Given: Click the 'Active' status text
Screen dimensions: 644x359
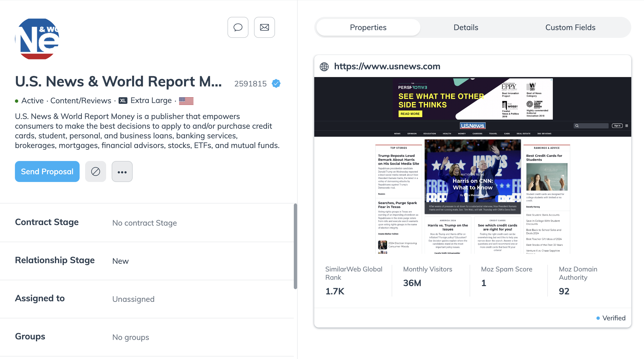Looking at the screenshot, I should pos(32,101).
